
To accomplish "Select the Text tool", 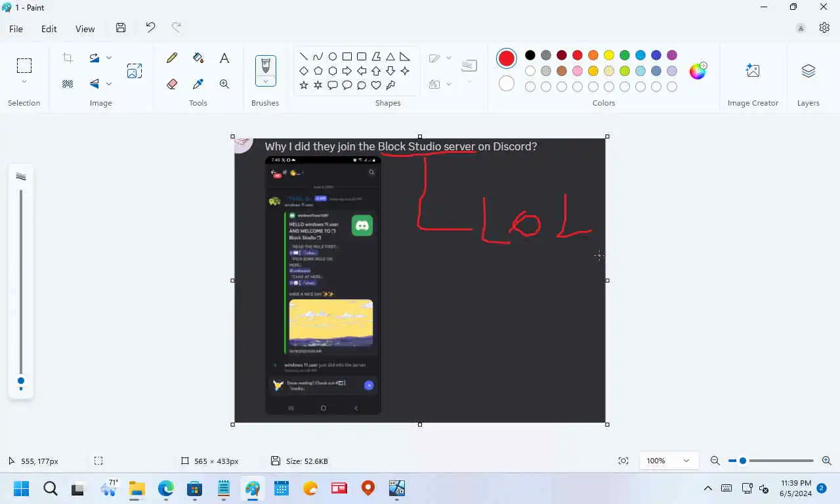I will pyautogui.click(x=224, y=58).
